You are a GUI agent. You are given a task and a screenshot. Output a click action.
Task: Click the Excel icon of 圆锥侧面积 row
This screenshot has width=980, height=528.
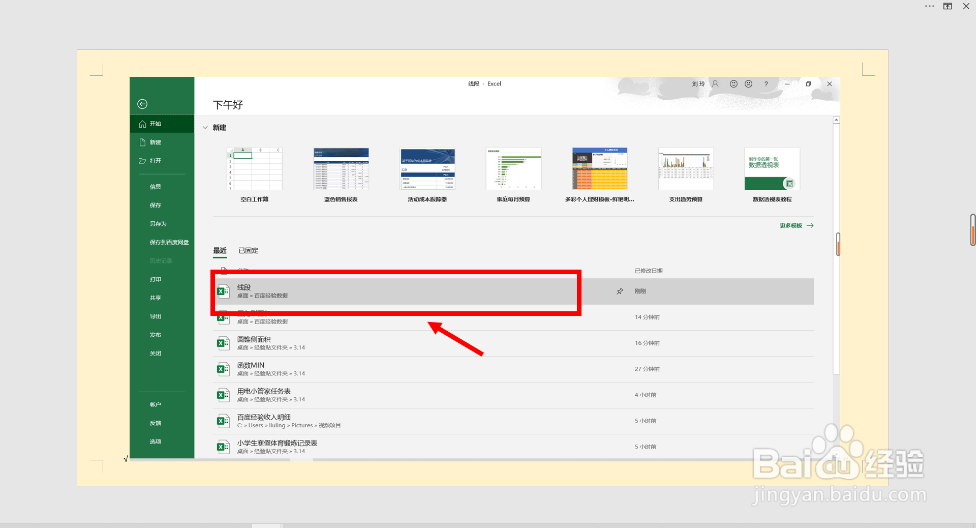click(x=223, y=343)
